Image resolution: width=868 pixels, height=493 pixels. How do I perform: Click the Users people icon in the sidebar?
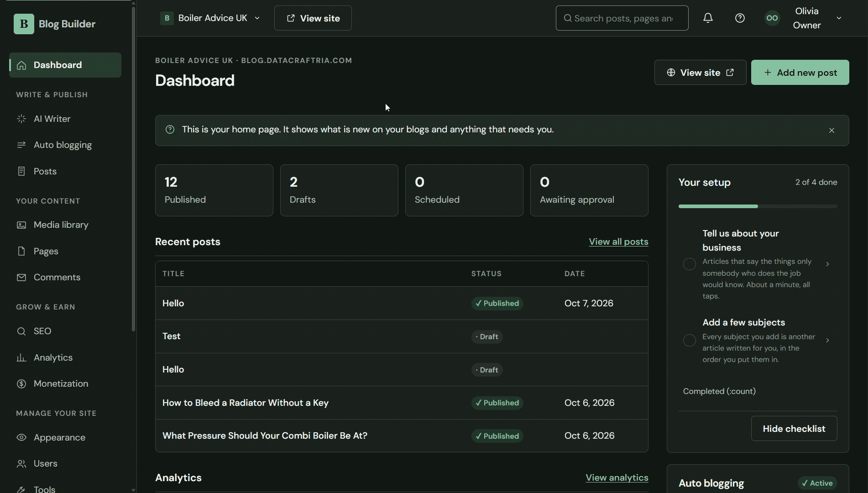click(x=21, y=464)
